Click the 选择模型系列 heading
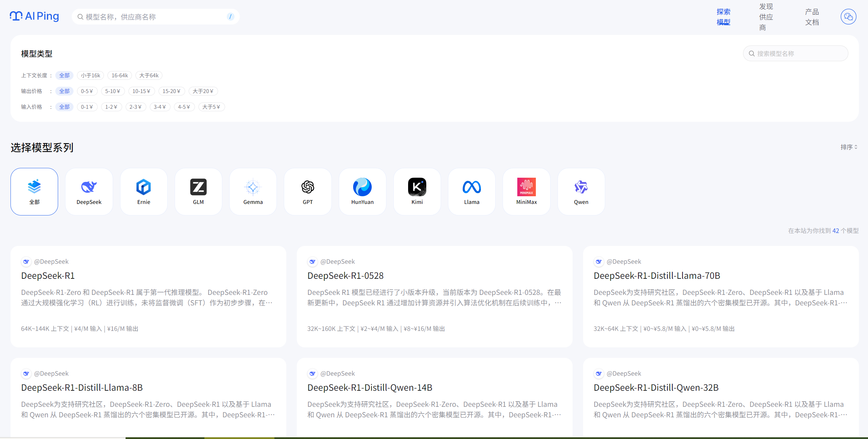The height and width of the screenshot is (439, 868). click(42, 148)
